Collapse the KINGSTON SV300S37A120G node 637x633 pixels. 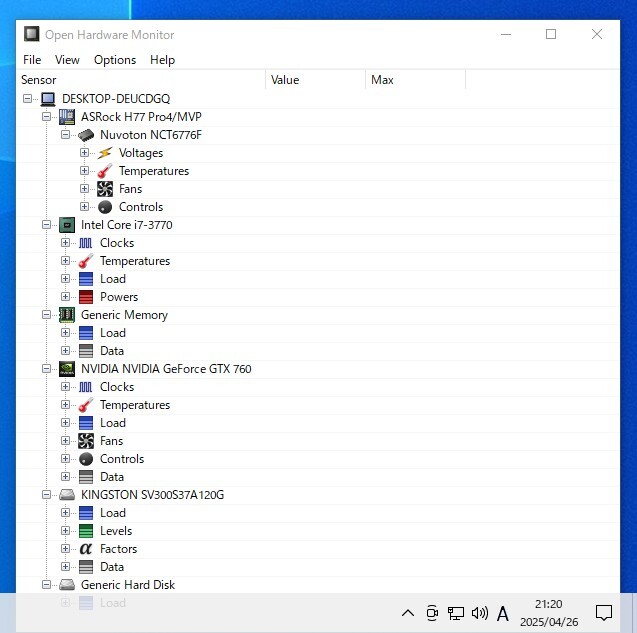46,494
